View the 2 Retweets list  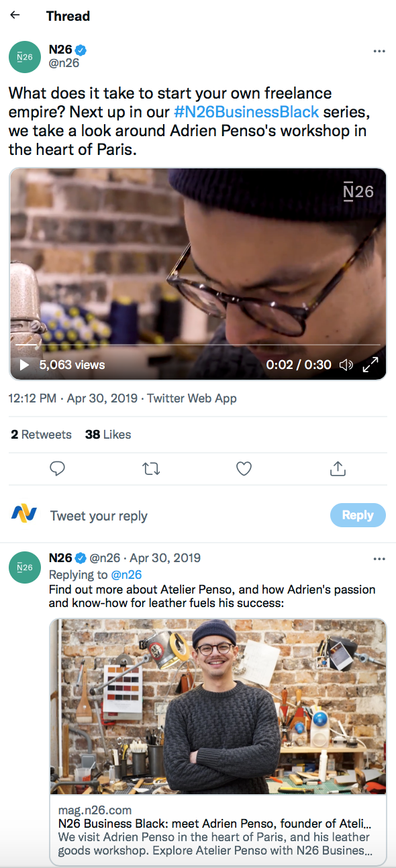[x=41, y=434]
